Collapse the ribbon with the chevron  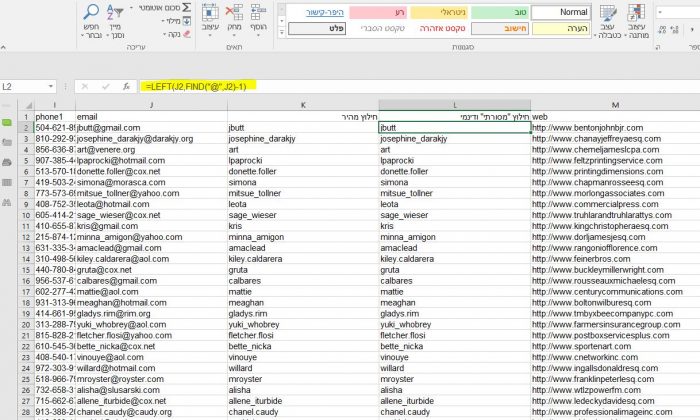click(x=4, y=47)
